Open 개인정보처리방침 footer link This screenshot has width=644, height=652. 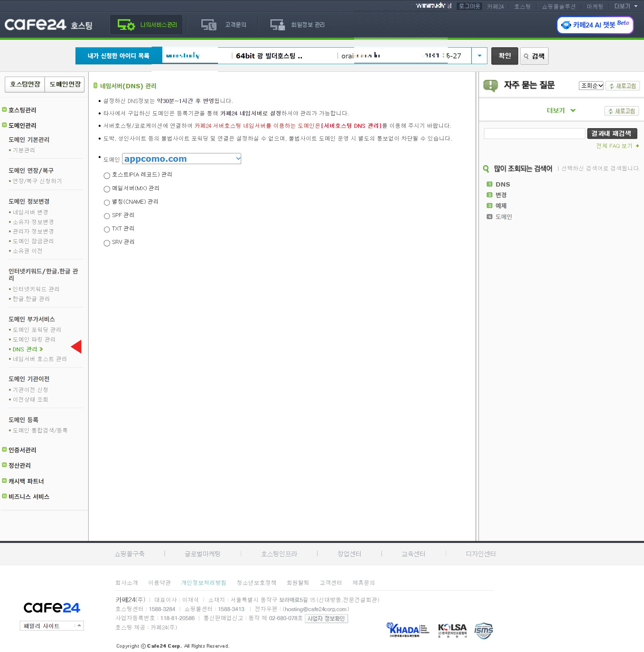[203, 583]
